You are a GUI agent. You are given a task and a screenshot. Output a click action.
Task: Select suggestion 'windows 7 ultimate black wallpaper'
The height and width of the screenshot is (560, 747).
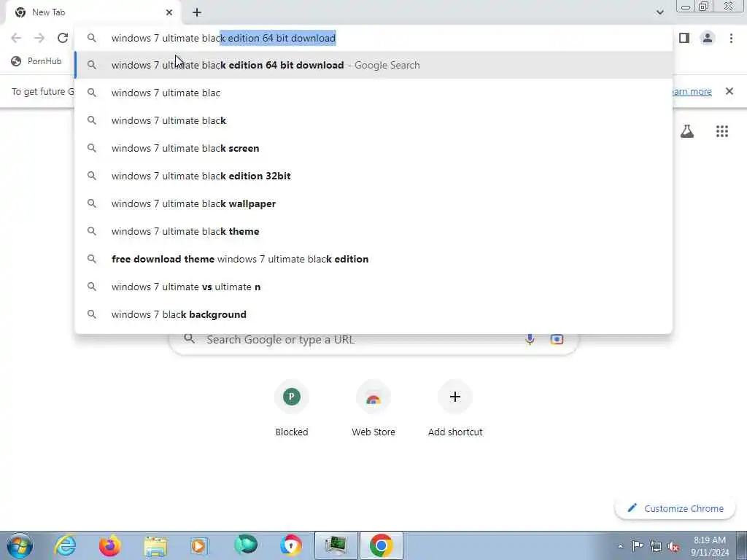[x=373, y=203]
